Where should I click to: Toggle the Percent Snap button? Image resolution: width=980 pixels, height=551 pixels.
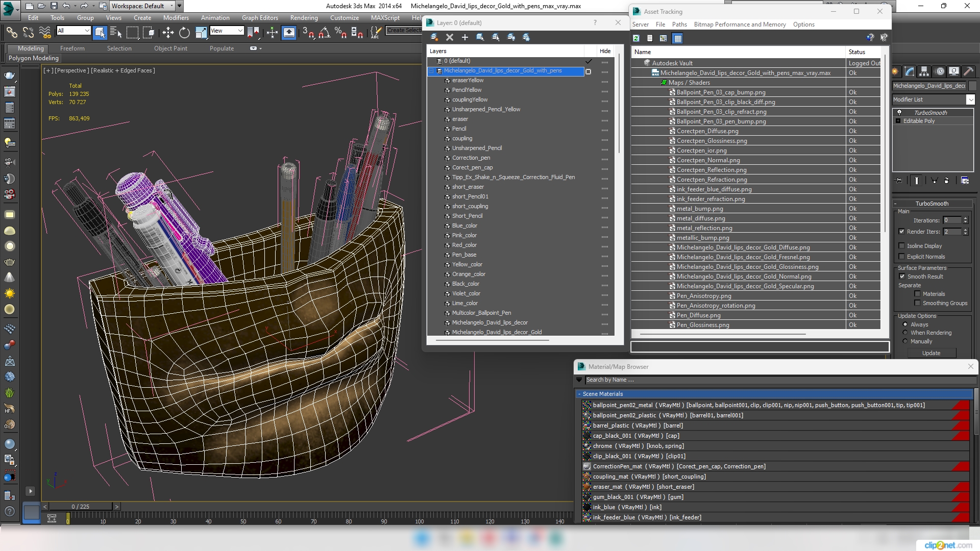point(340,33)
